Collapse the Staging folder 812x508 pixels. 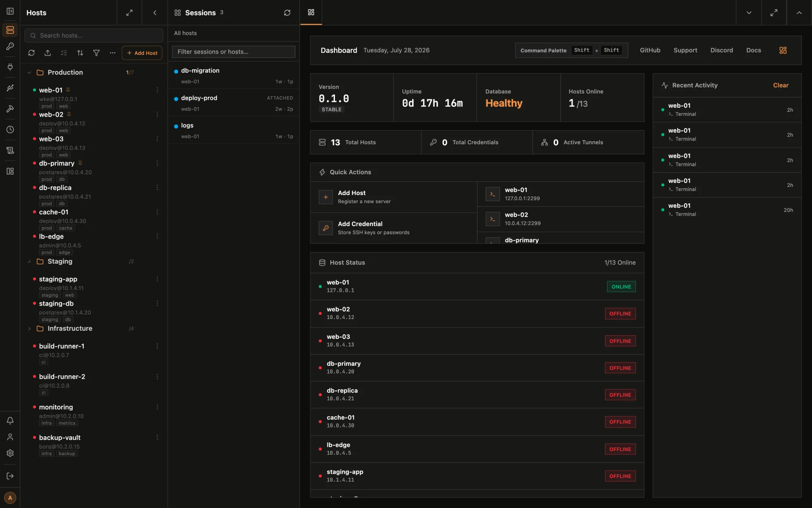click(x=29, y=261)
